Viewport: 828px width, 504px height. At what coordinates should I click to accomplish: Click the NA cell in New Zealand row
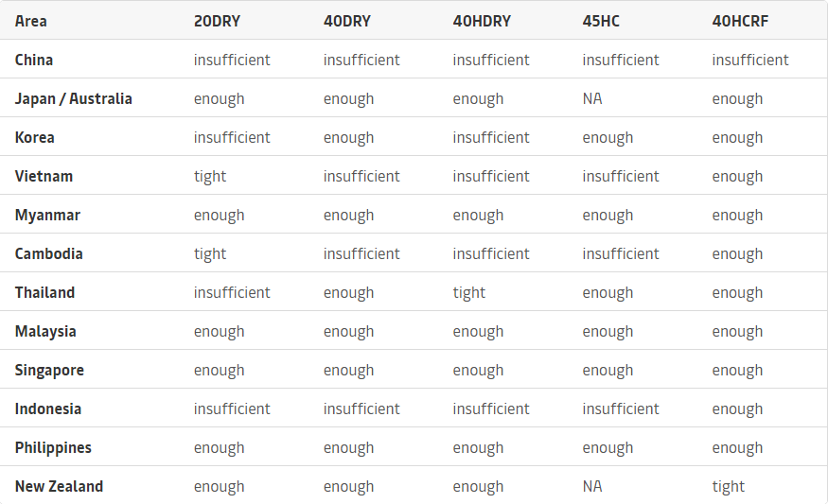tap(592, 486)
